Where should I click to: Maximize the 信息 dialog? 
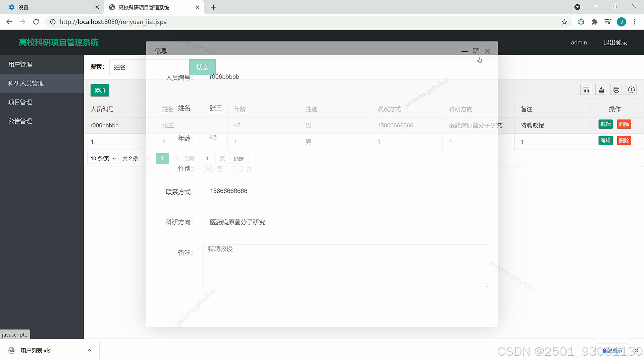click(x=476, y=51)
